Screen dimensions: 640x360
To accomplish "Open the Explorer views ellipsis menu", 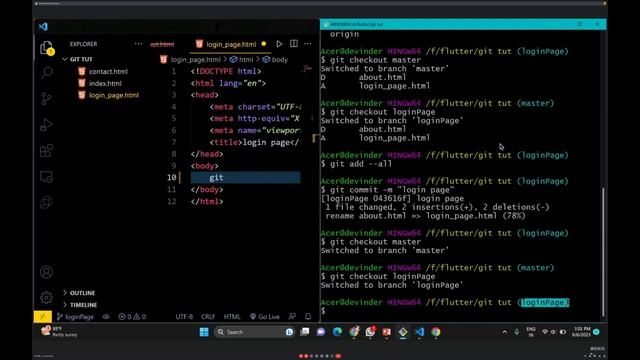I will (138, 44).
